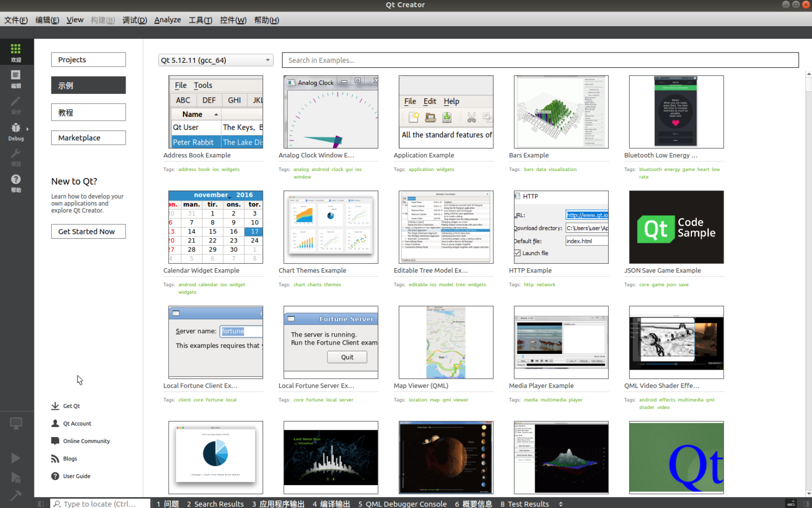This screenshot has width=812, height=508.
Task: Click the Search in Examples field
Action: [540, 60]
